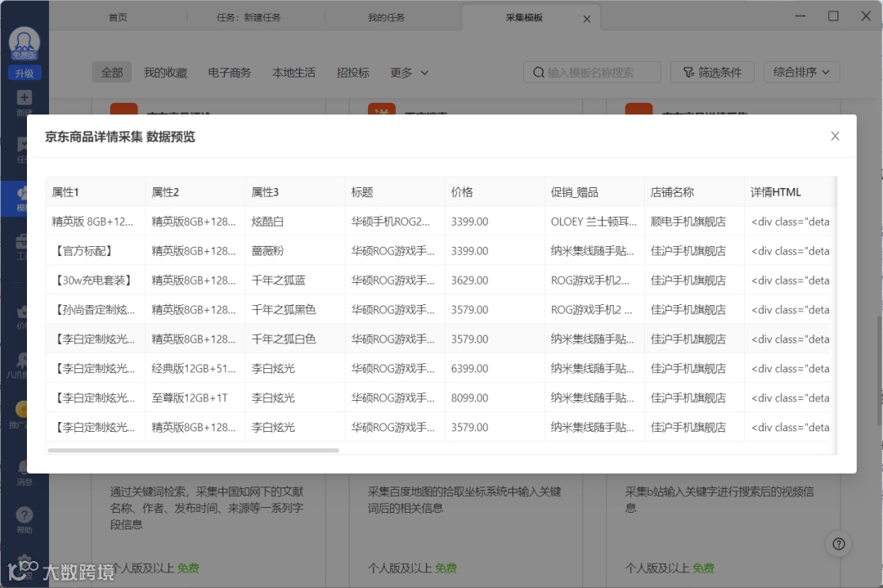Click the 升级 upgrade button

25,74
